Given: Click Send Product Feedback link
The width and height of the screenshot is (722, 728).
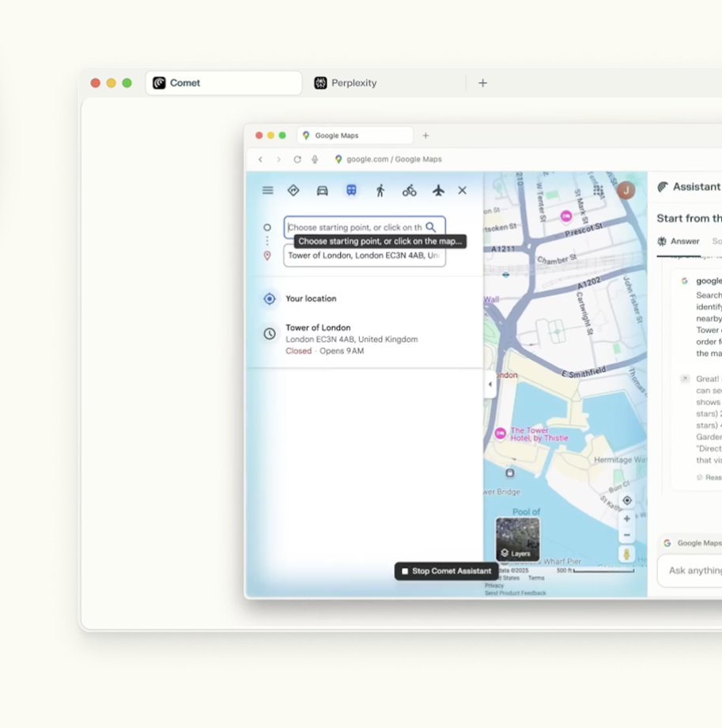Looking at the screenshot, I should [516, 593].
